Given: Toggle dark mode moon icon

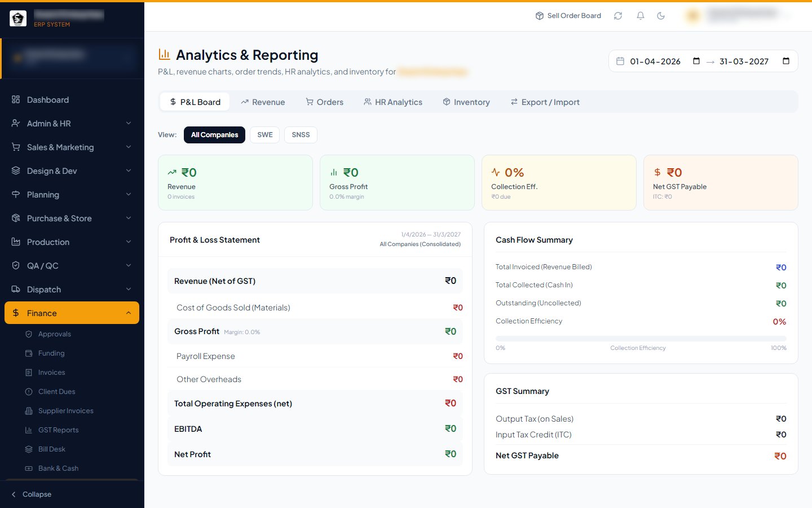Looking at the screenshot, I should pos(661,16).
